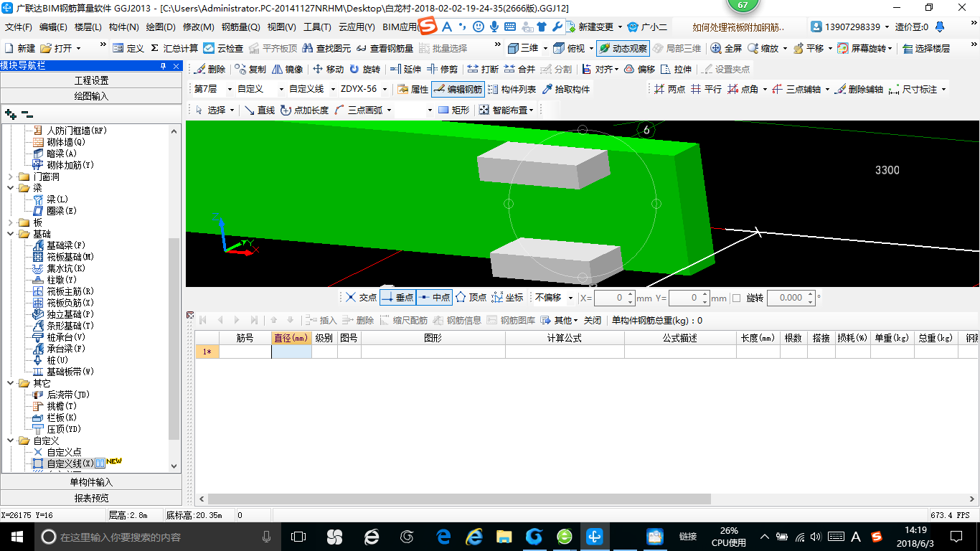Open the 视图(V) menu

point(281,27)
